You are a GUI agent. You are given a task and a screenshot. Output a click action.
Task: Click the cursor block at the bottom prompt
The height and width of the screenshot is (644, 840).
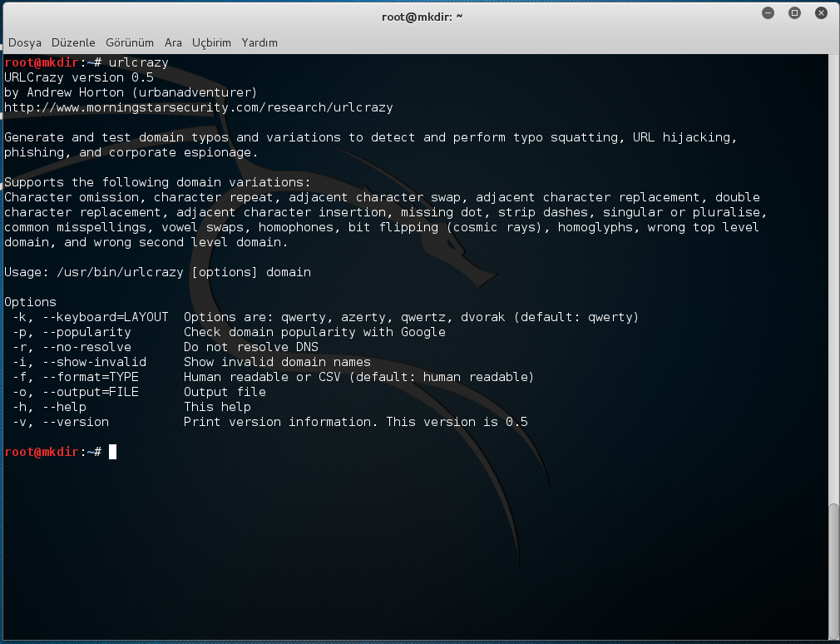coord(112,452)
